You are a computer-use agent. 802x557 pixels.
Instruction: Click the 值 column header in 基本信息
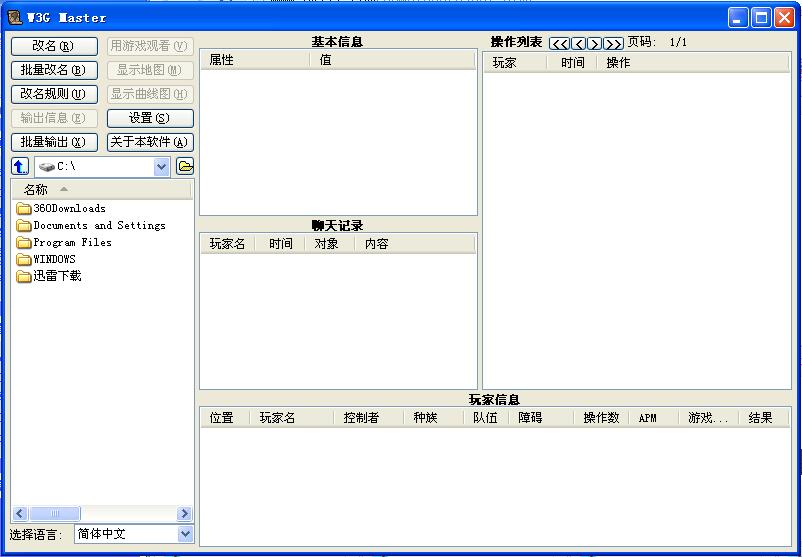click(392, 60)
